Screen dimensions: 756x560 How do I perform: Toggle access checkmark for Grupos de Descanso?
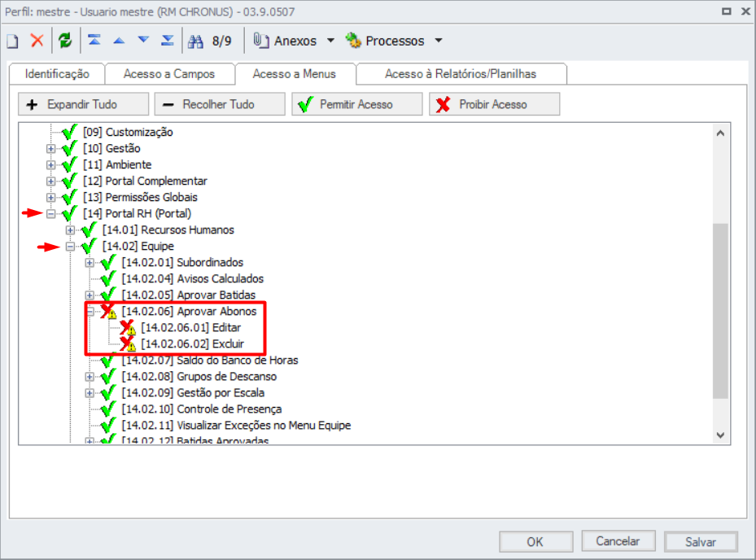[108, 376]
